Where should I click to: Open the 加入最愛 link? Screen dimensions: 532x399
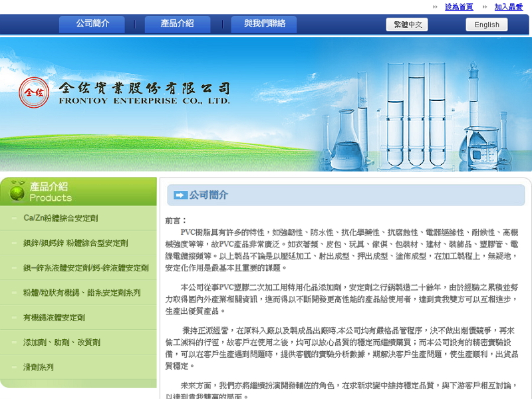coord(508,7)
